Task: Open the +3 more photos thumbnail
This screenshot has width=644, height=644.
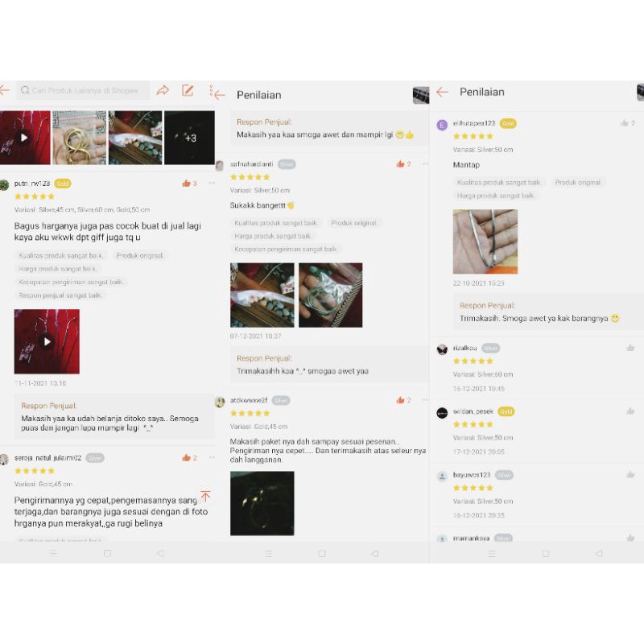Action: click(x=189, y=138)
